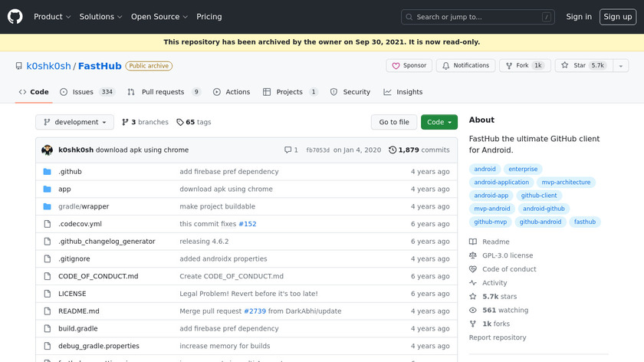The height and width of the screenshot is (362, 644).
Task: Open the development branch dropdown
Action: (x=74, y=122)
